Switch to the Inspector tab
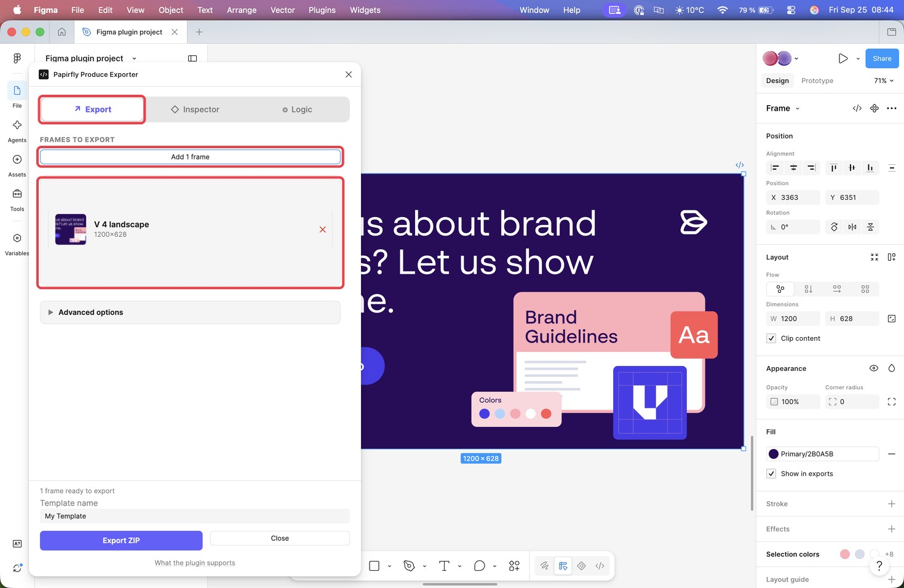This screenshot has width=904, height=588. (195, 109)
